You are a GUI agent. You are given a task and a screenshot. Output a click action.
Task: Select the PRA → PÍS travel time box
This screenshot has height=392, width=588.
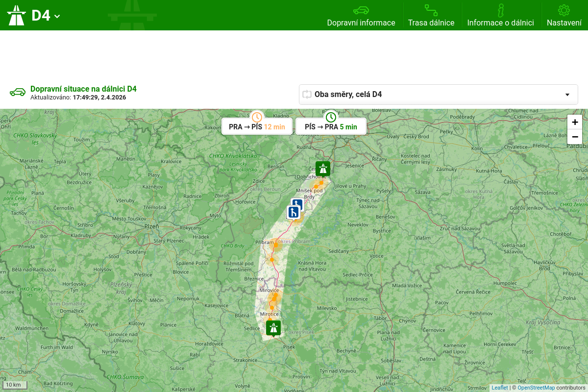[x=257, y=127]
